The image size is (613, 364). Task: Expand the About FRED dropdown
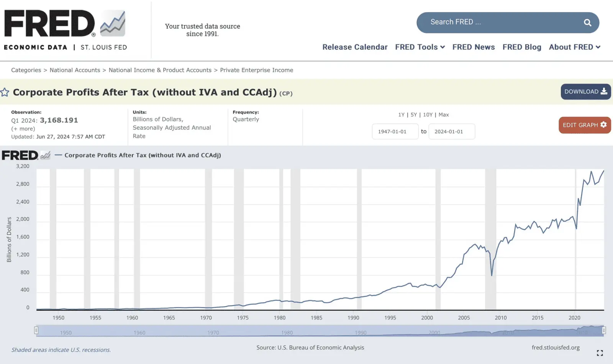click(x=574, y=47)
